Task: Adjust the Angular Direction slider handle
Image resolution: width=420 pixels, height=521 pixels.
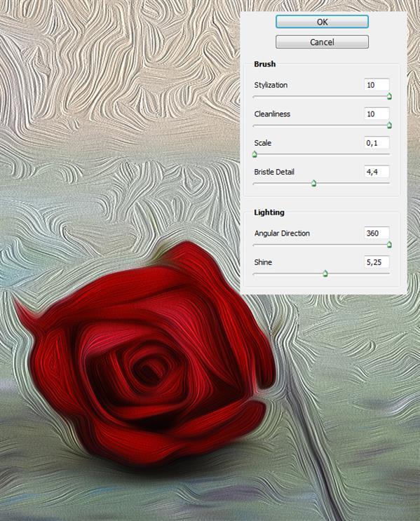Action: (x=389, y=245)
